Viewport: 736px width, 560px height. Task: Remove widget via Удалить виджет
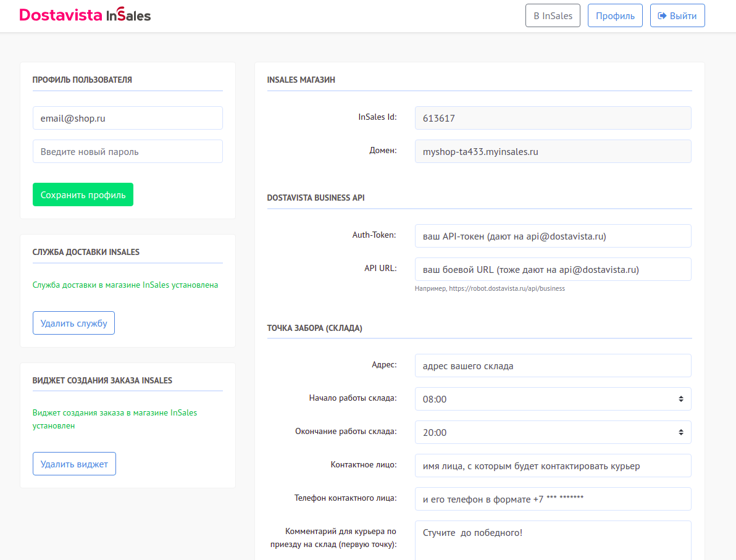pos(74,464)
